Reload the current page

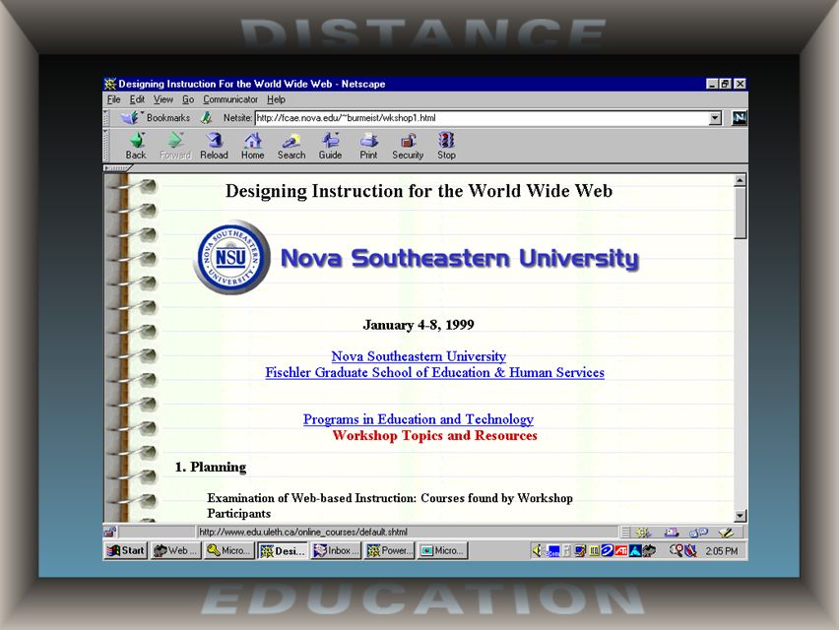point(214,147)
